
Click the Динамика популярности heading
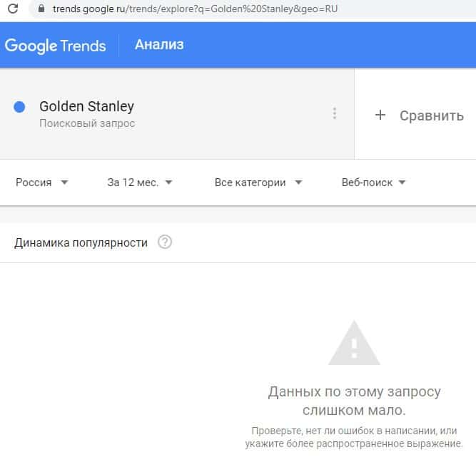pos(81,242)
